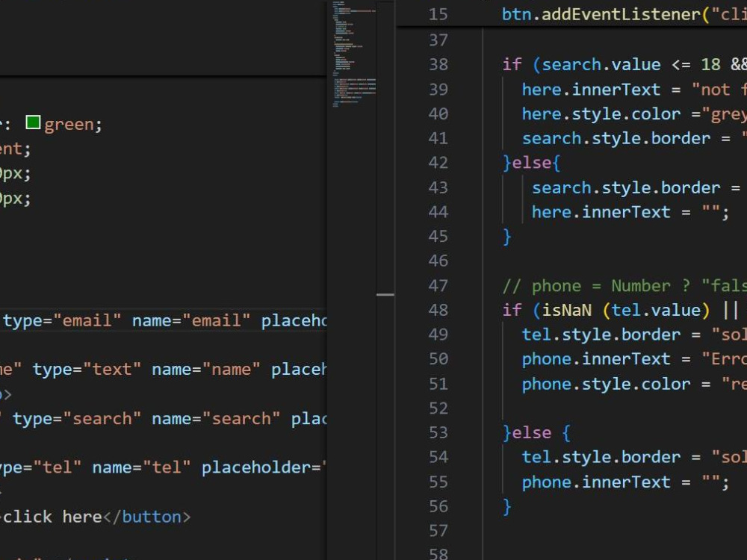The width and height of the screenshot is (747, 560).
Task: Click the }else{ keyword on line 42
Action: click(x=532, y=163)
